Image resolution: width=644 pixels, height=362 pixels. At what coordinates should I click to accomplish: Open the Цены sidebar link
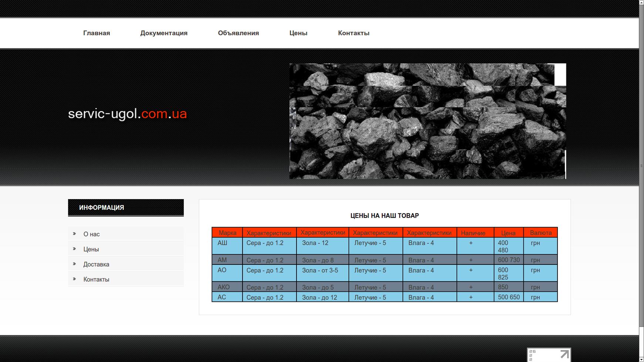coord(91,249)
